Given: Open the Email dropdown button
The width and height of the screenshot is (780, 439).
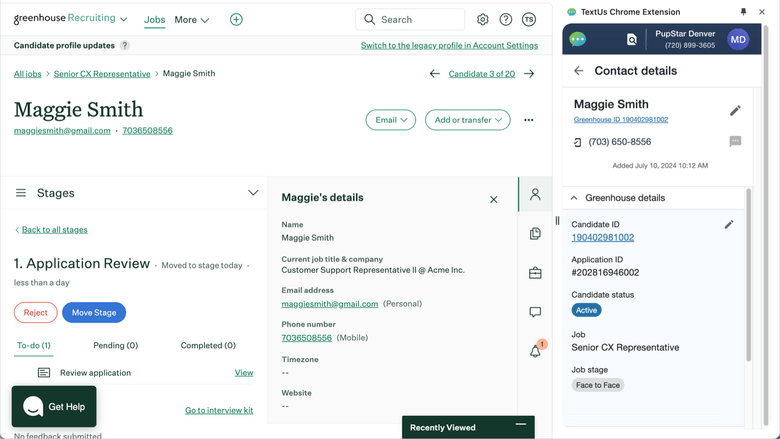Looking at the screenshot, I should [x=390, y=120].
